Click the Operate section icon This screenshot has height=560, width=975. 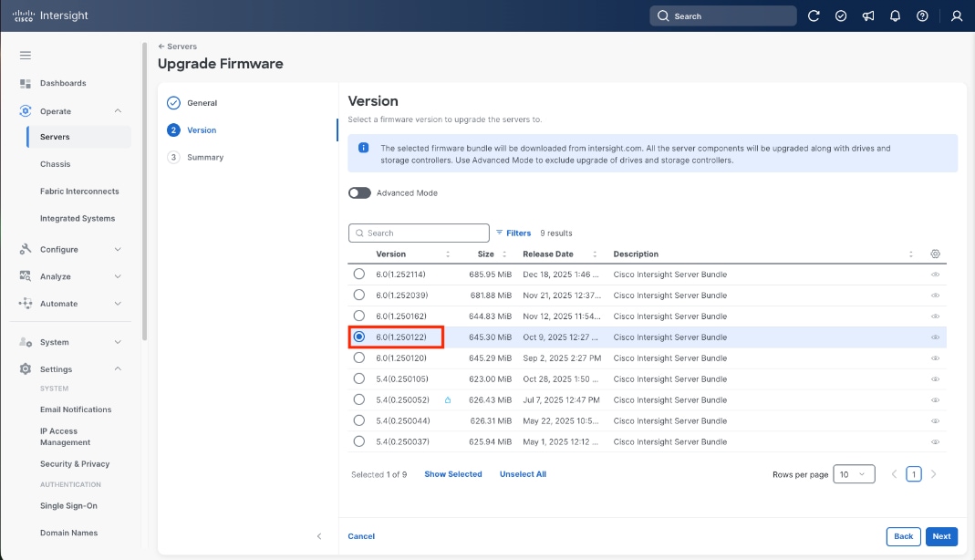coord(25,111)
